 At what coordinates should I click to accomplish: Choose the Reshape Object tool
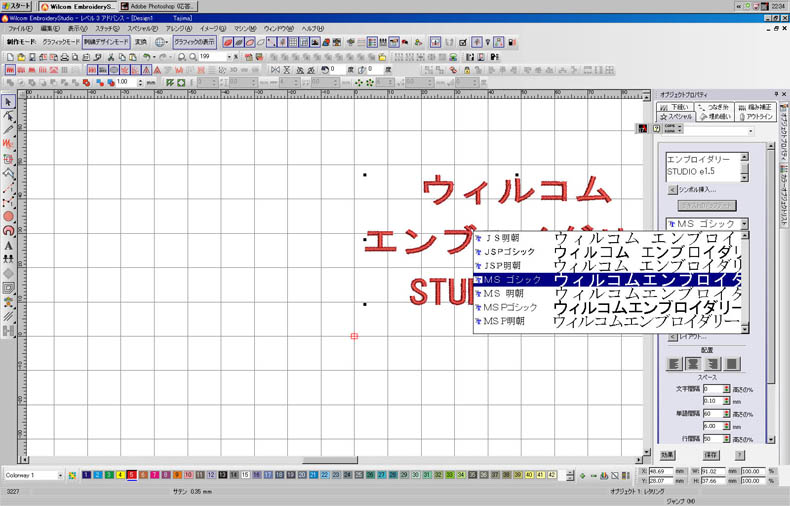pyautogui.click(x=8, y=116)
